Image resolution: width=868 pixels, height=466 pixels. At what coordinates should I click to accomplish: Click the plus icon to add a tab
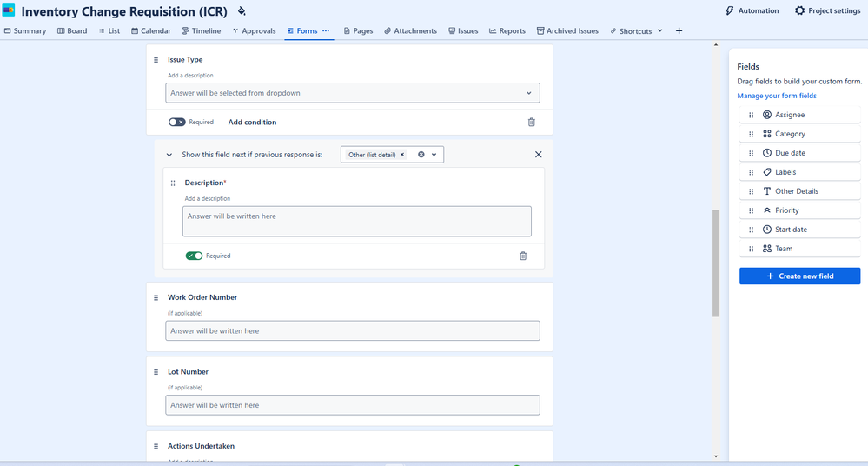pyautogui.click(x=679, y=31)
